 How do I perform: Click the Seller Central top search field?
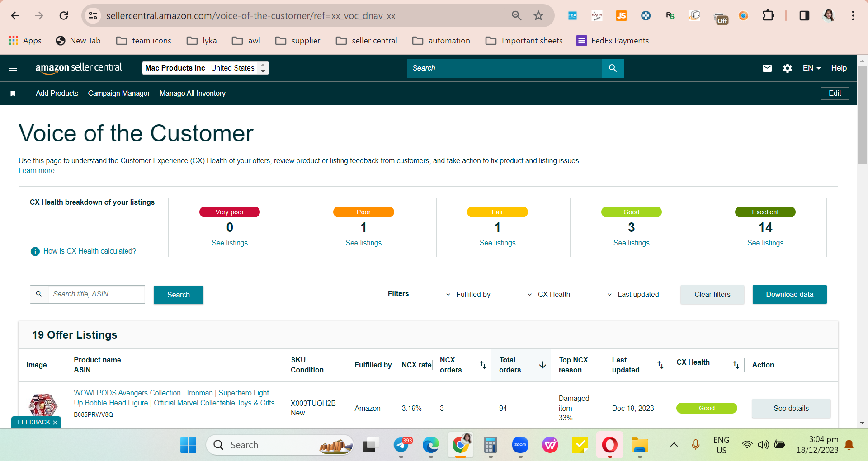pos(505,68)
